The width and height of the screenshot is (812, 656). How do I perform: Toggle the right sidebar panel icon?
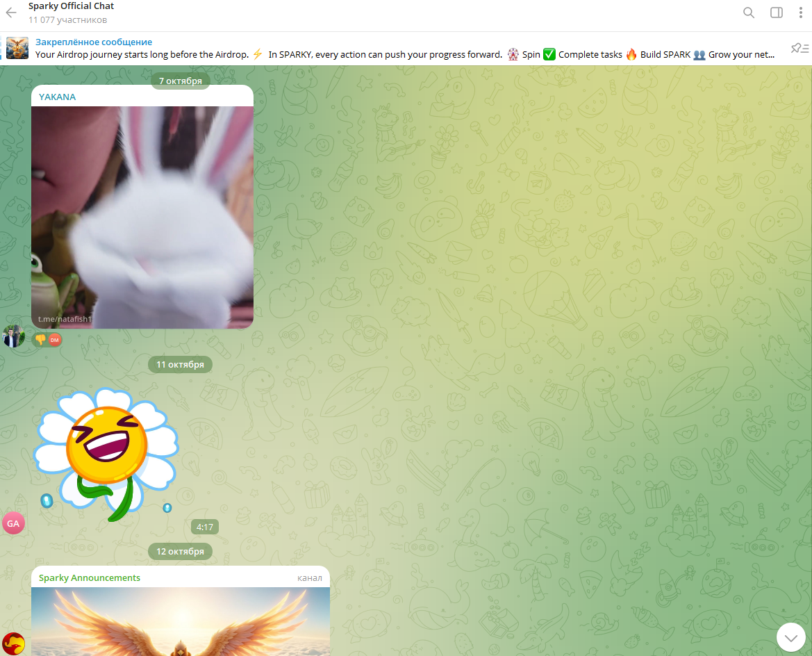(777, 13)
